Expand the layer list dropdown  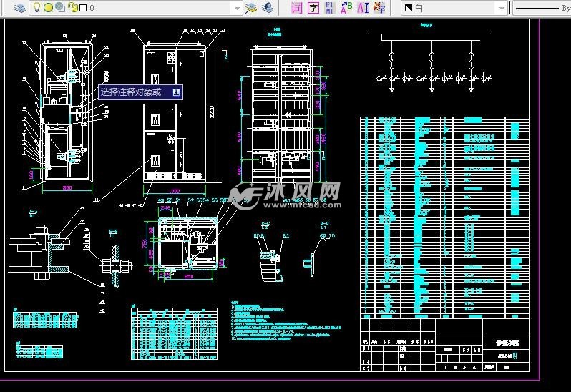point(236,8)
